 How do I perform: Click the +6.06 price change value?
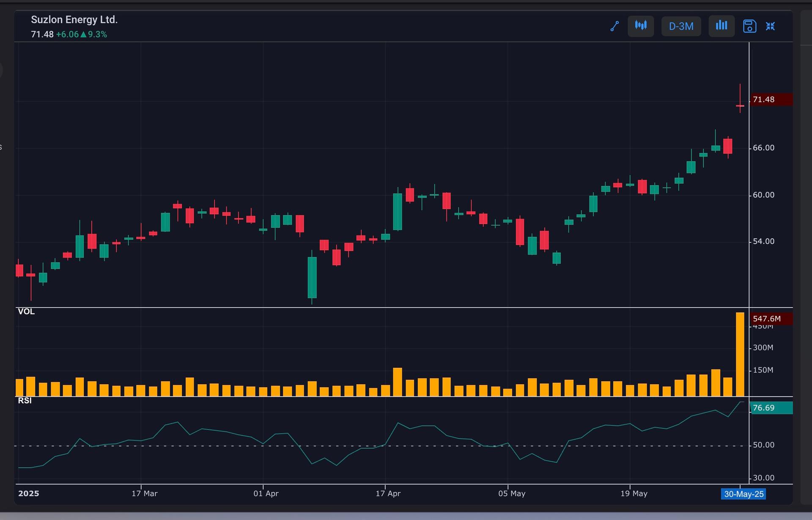pyautogui.click(x=67, y=34)
